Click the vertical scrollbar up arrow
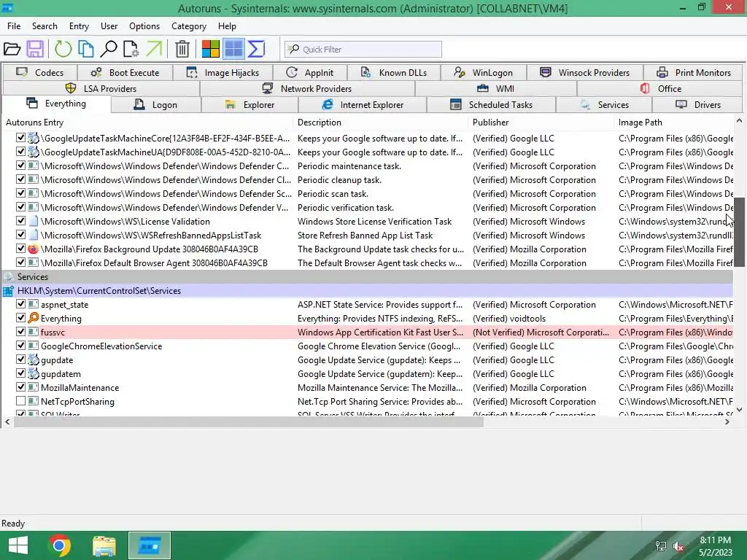 [739, 120]
